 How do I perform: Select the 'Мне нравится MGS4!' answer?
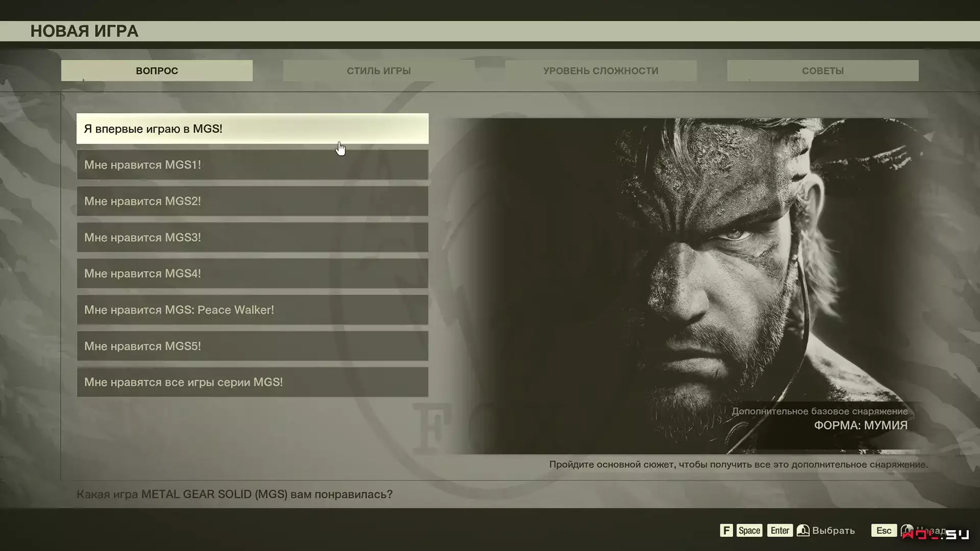[x=253, y=273]
